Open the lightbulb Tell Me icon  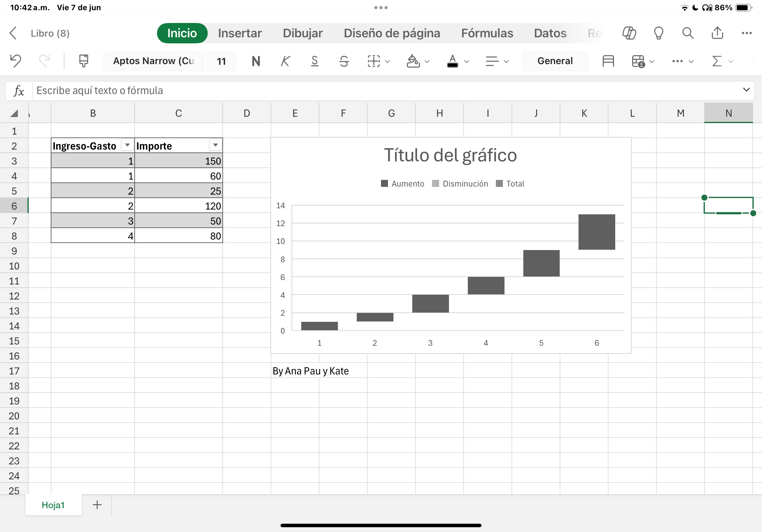658,33
